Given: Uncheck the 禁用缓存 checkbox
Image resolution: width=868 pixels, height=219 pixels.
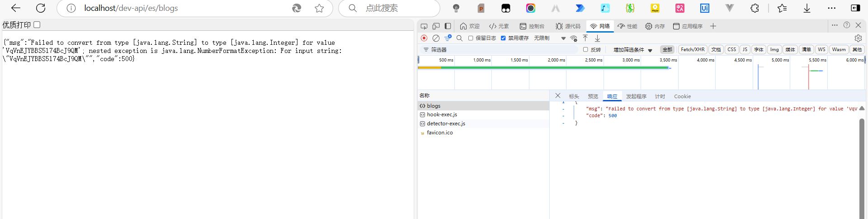Looking at the screenshot, I should pyautogui.click(x=503, y=38).
